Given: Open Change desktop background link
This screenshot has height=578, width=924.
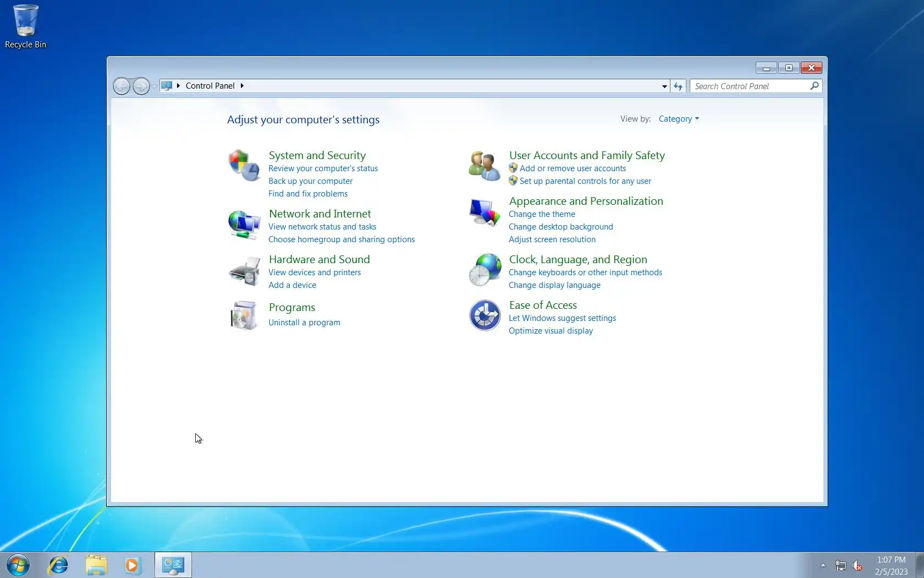Looking at the screenshot, I should pyautogui.click(x=560, y=227).
